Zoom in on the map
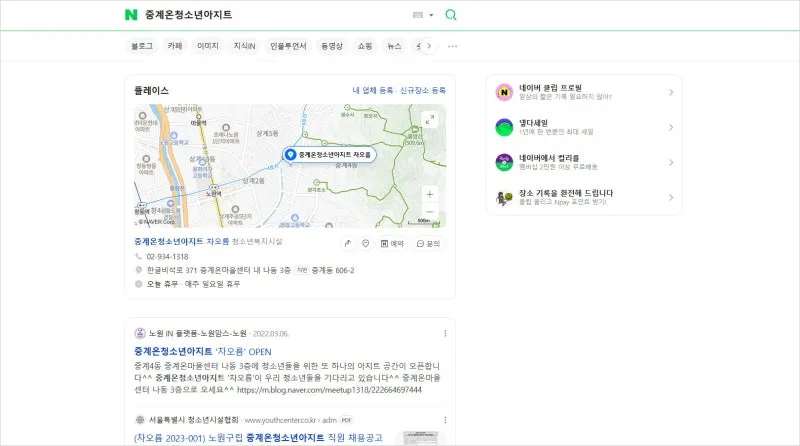 (430, 194)
